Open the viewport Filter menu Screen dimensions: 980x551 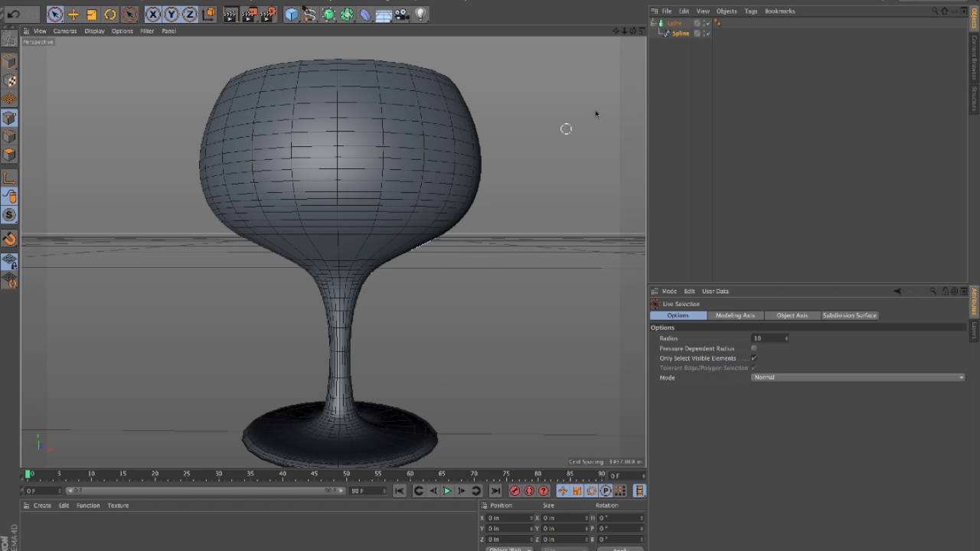pyautogui.click(x=147, y=31)
